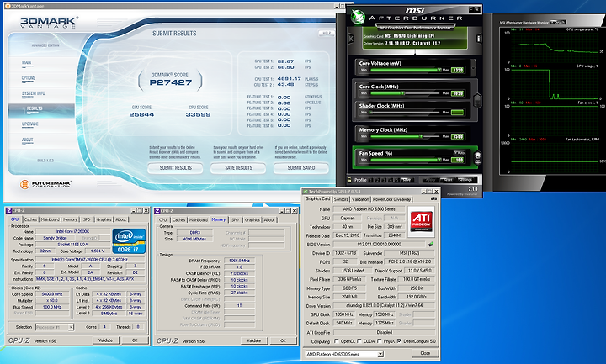This screenshot has width=606, height=364.
Task: Enable OpenCL checkbox in GPU-Z
Action: 336,341
